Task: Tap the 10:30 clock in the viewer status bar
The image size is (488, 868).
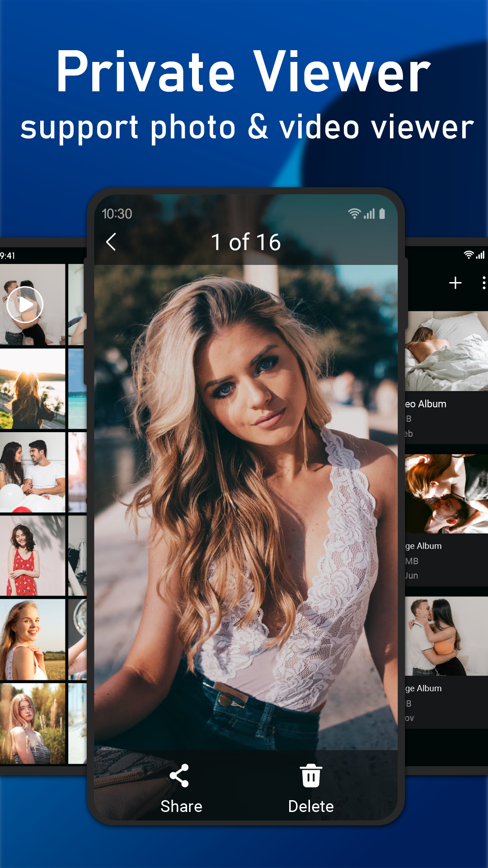Action: [x=117, y=214]
